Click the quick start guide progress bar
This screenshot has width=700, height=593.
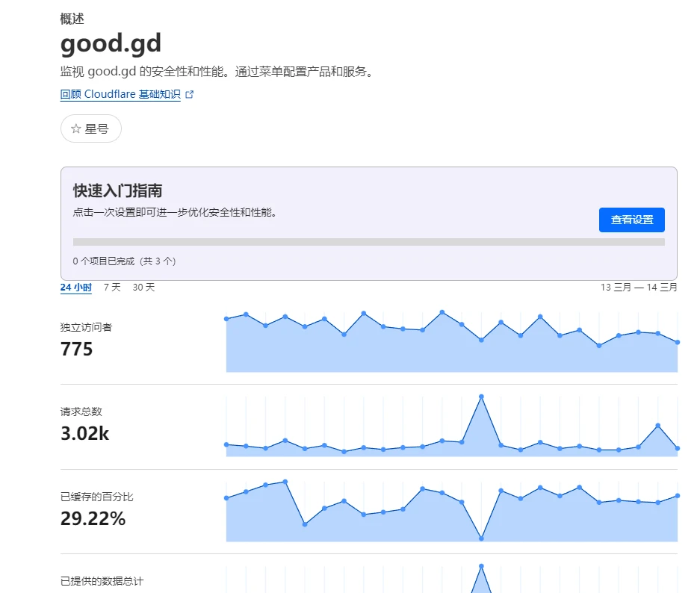tap(368, 242)
